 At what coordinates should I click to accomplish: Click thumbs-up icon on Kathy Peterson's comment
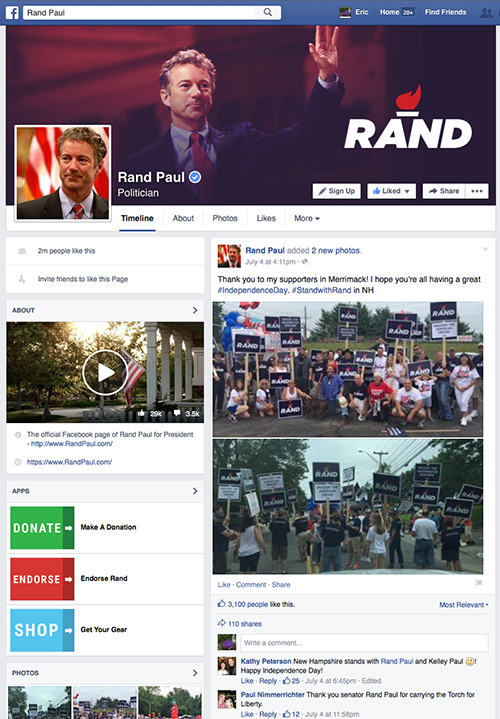[x=287, y=680]
